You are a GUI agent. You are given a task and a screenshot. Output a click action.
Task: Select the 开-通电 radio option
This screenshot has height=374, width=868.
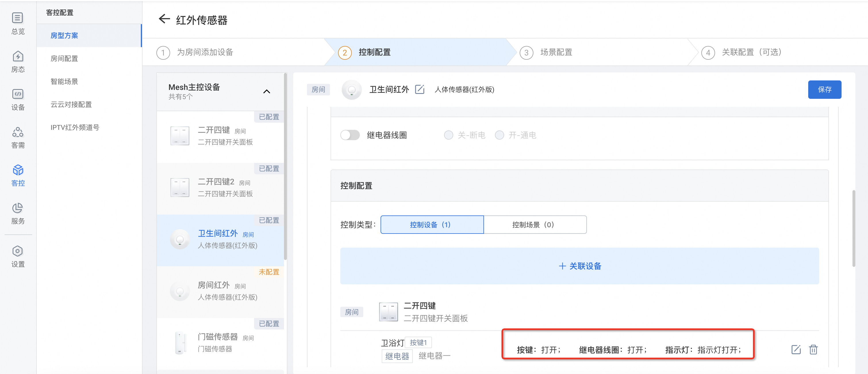pos(499,135)
